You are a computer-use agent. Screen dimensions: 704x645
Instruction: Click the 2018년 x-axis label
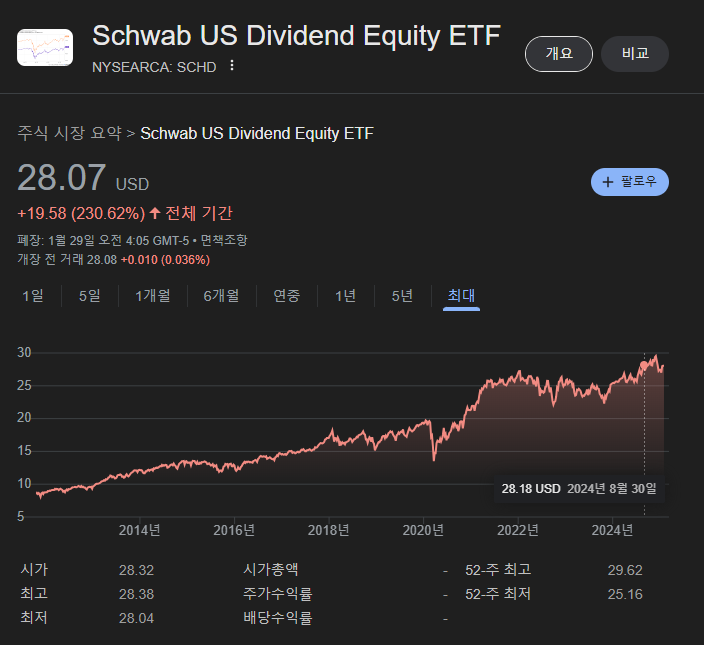(329, 530)
